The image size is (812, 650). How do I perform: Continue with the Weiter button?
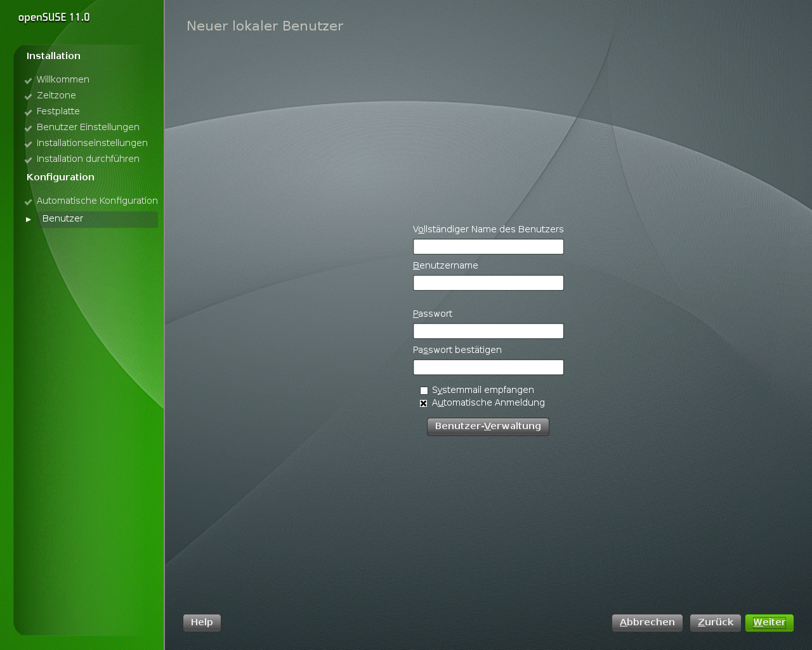pos(769,623)
